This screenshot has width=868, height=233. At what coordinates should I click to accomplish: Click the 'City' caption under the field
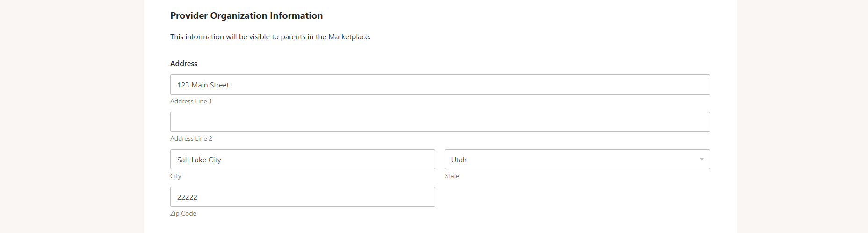click(175, 176)
